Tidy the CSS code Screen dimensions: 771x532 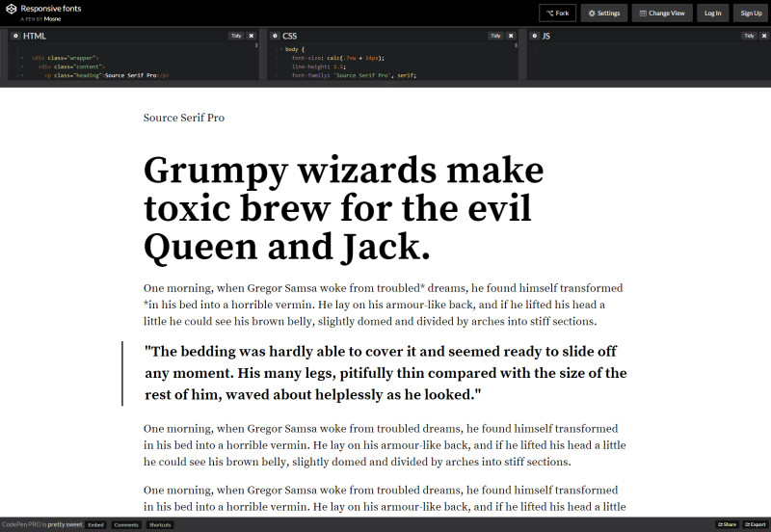click(x=494, y=36)
